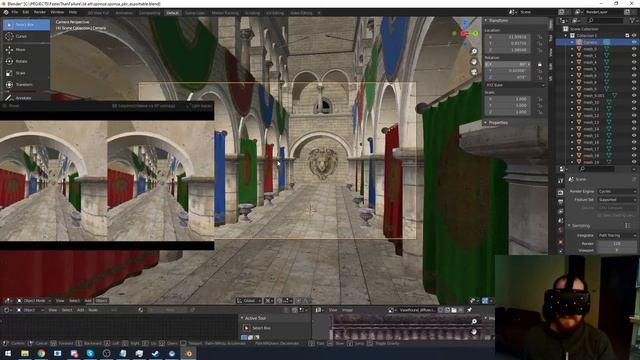Hide mesh_10 with its eye icon

tap(634, 102)
